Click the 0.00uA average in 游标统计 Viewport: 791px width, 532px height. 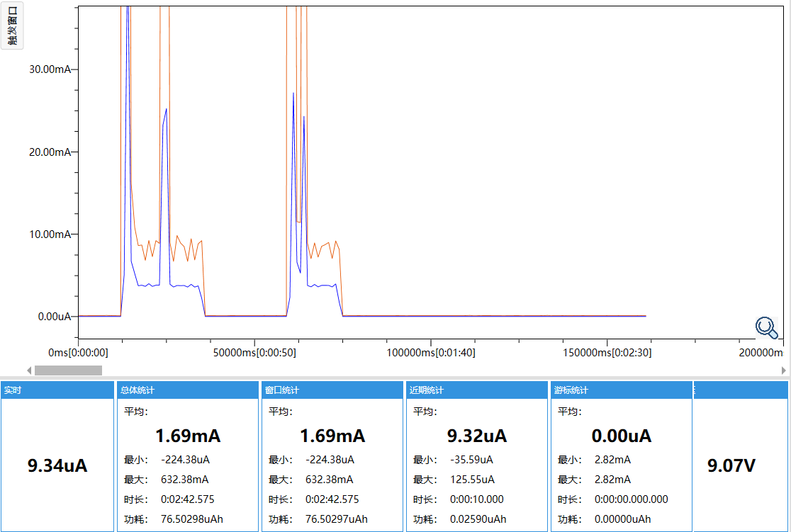pos(621,435)
